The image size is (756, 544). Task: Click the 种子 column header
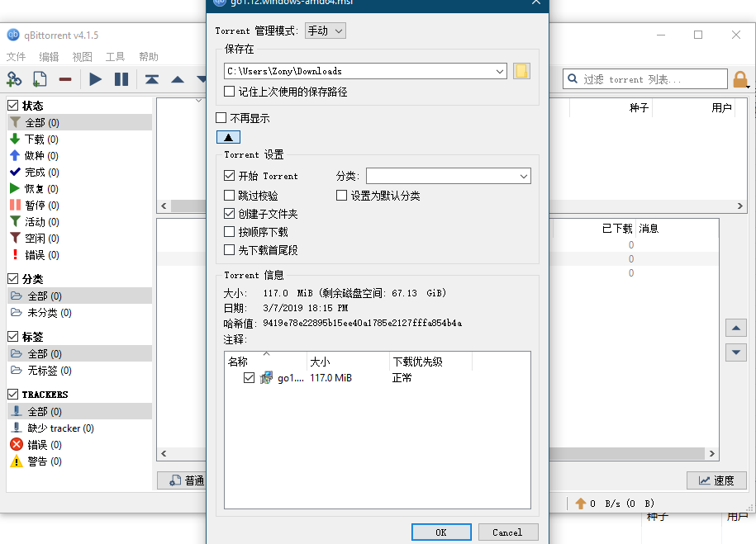(x=611, y=108)
